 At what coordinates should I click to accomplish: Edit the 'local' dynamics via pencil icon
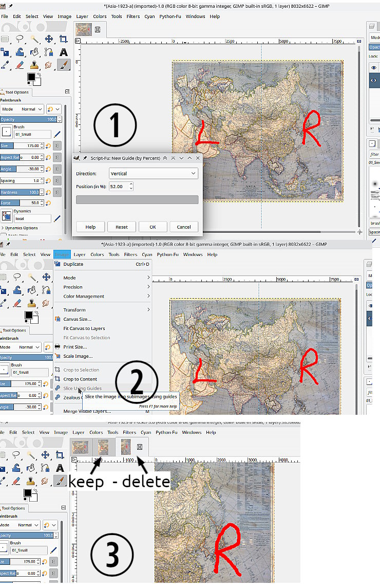(x=57, y=219)
